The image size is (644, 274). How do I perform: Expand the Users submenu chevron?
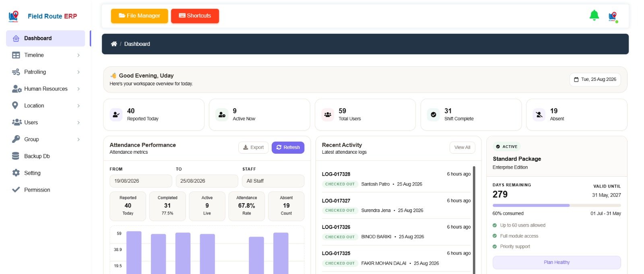[x=78, y=123]
